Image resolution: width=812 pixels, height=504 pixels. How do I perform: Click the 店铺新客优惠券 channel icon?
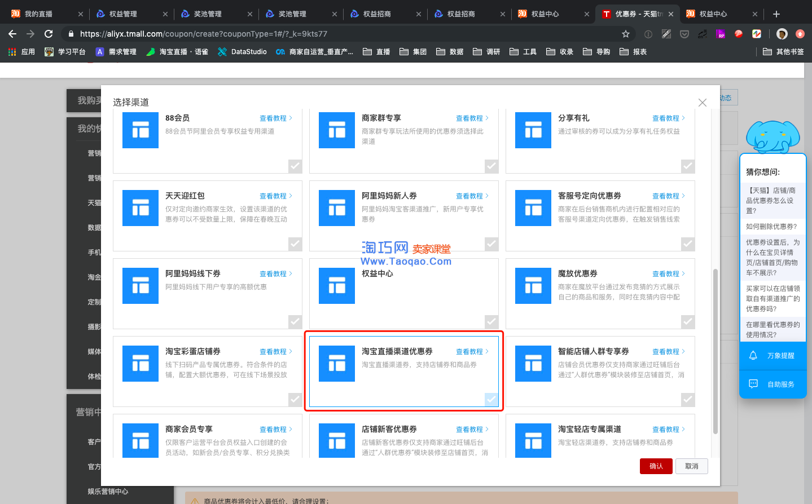pyautogui.click(x=337, y=440)
